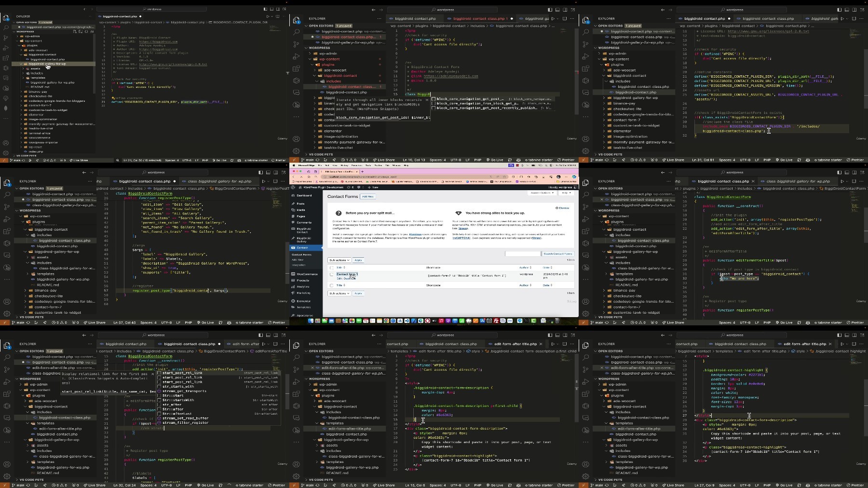Open the Dashboard icon in WordPress sidebar
868x488 pixels.
[293, 195]
